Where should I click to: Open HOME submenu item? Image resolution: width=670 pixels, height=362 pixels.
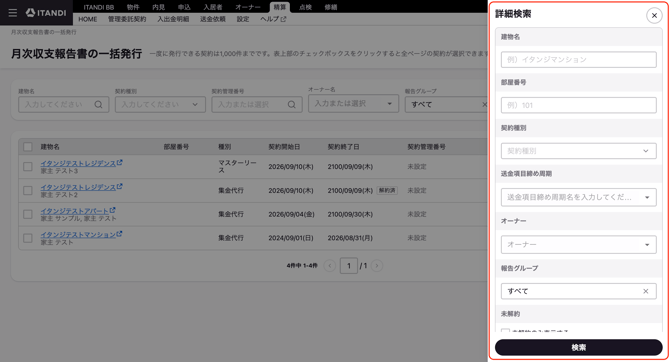(x=88, y=19)
